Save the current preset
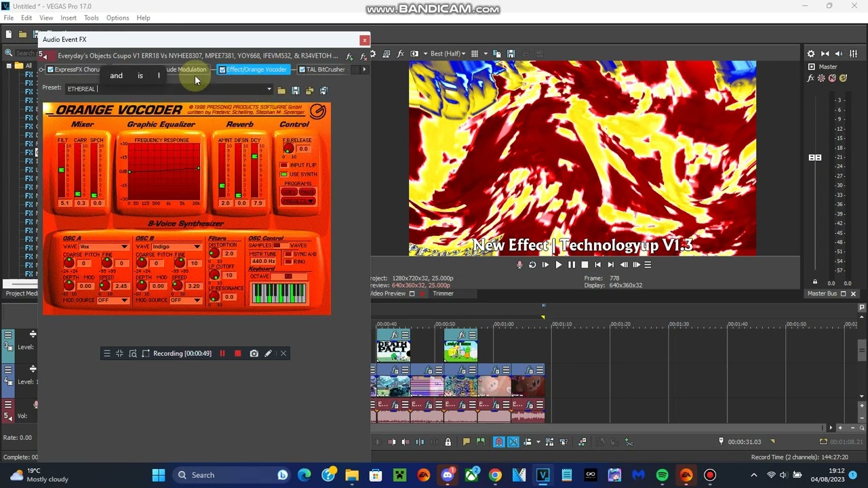The height and width of the screenshot is (488, 868). tap(296, 90)
